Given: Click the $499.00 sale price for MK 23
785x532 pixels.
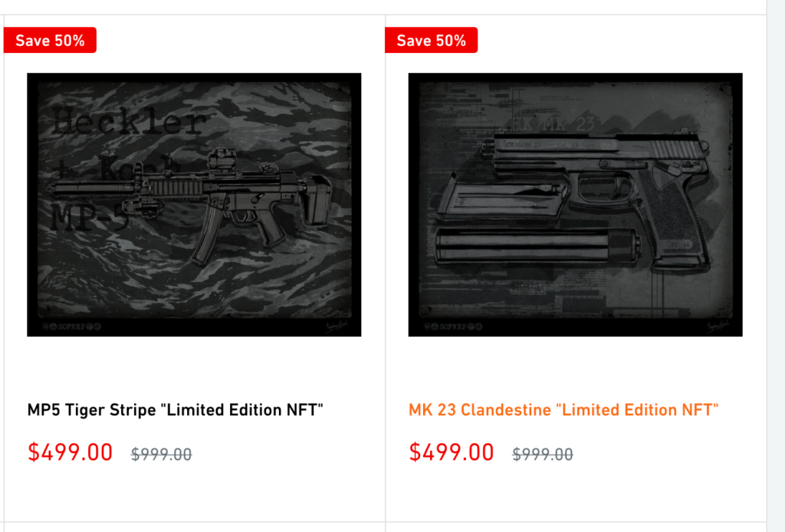Looking at the screenshot, I should coord(452,452).
